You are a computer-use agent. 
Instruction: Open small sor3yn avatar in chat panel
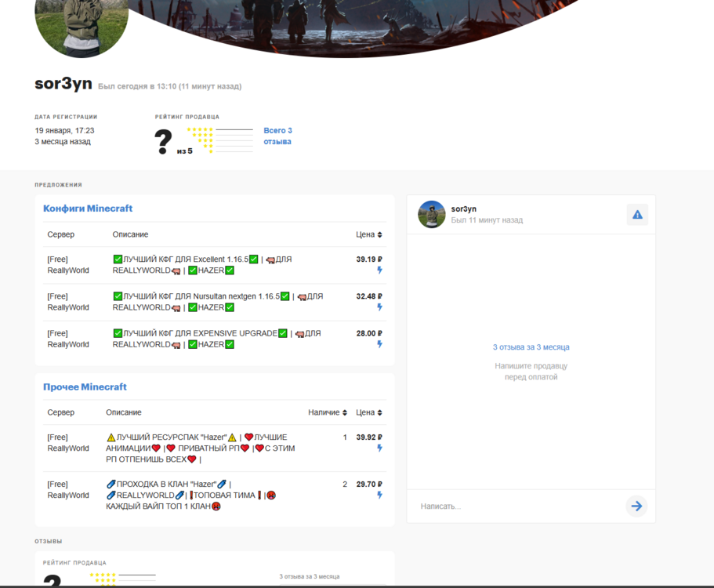(x=431, y=214)
